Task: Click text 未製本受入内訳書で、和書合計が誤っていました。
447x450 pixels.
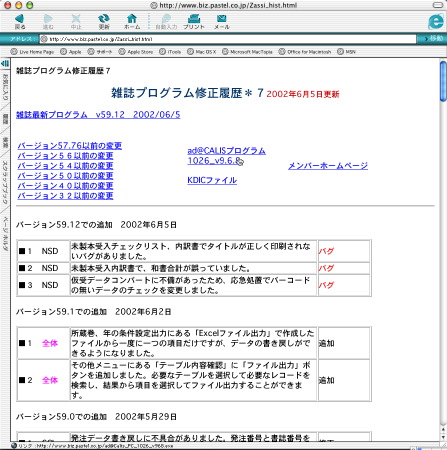Action: pos(161,268)
